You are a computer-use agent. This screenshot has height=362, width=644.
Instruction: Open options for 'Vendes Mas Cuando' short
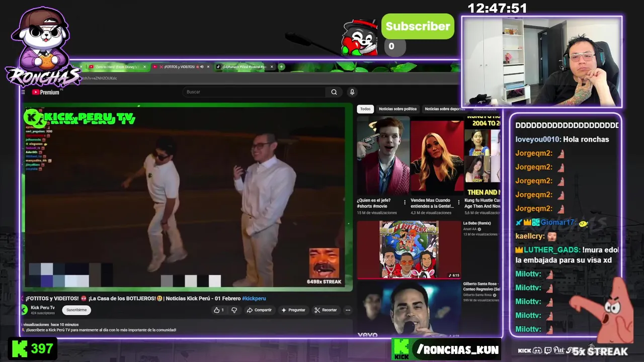coord(458,203)
